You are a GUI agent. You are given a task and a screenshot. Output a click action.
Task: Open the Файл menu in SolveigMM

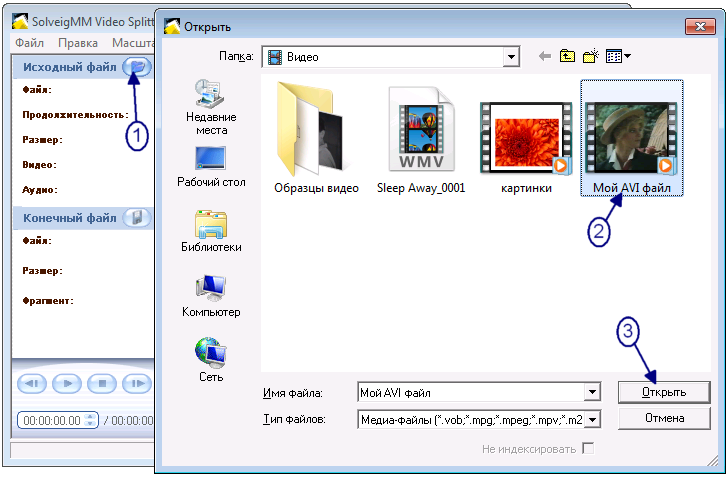pos(29,43)
